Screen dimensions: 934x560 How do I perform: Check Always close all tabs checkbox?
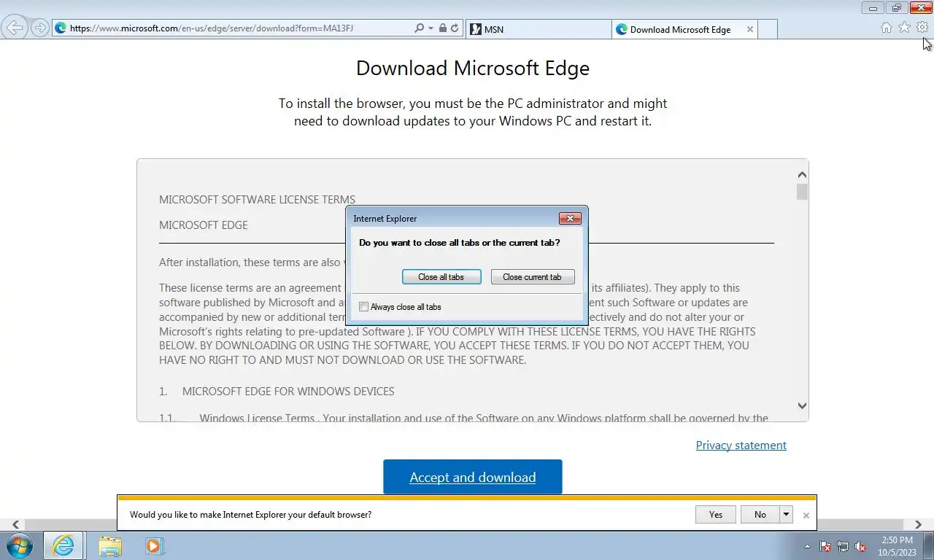coord(364,307)
